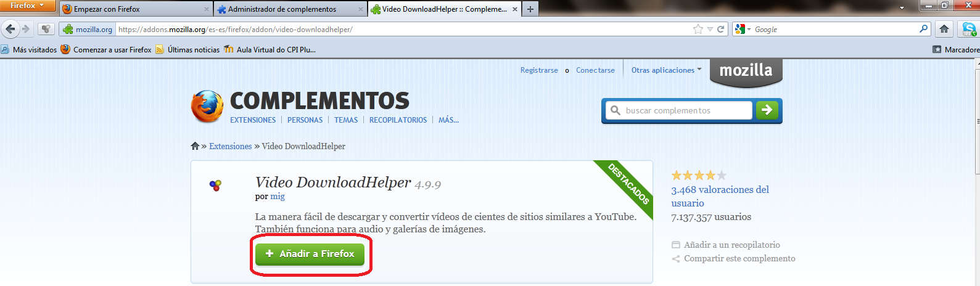
Task: Click the magnifier icon in Google search box
Action: click(923, 29)
